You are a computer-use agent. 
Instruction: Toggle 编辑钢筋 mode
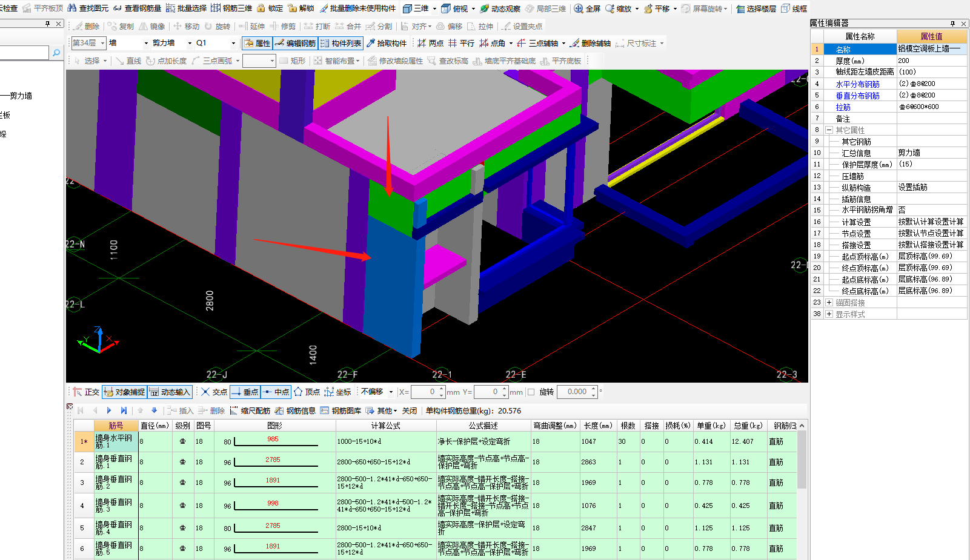(x=295, y=43)
